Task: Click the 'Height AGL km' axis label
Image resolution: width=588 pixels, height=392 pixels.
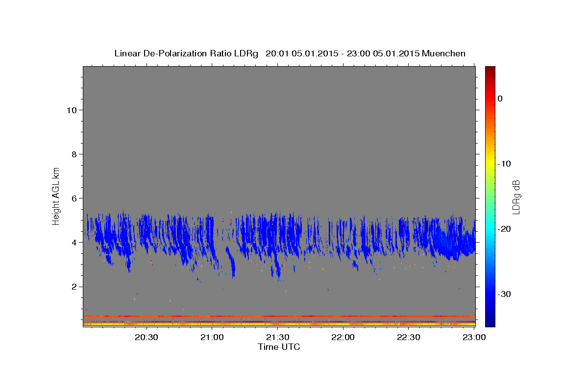Action: click(x=56, y=196)
